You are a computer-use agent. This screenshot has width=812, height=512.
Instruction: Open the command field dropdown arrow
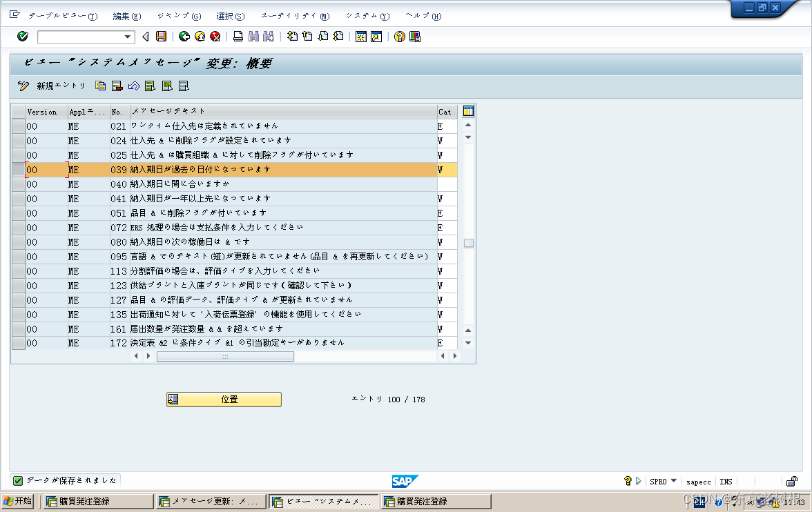coord(126,37)
